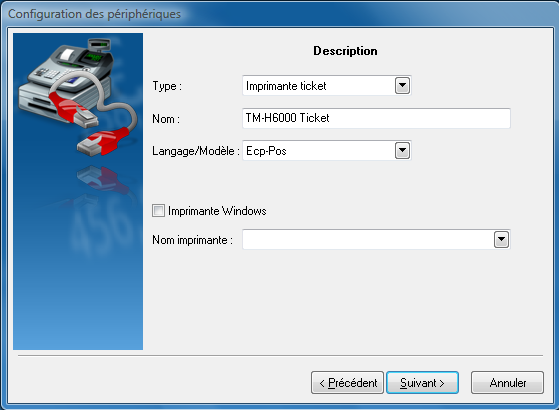
Task: Cancel the wizard with Annuler
Action: click(x=507, y=383)
